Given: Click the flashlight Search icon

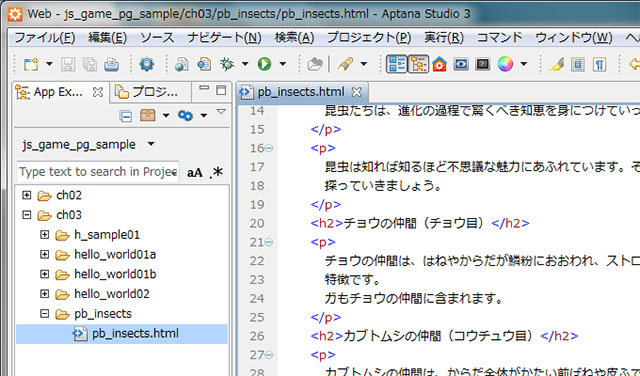Looking at the screenshot, I should pos(345,64).
